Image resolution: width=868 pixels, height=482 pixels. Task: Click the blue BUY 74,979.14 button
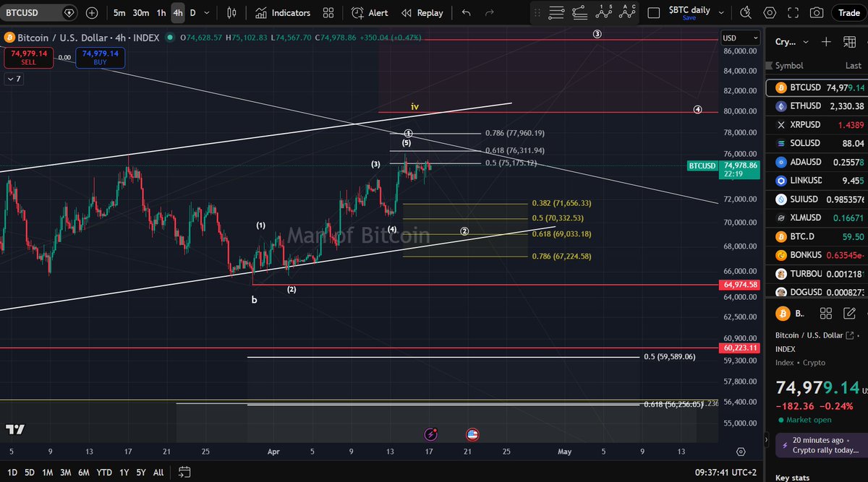point(101,57)
